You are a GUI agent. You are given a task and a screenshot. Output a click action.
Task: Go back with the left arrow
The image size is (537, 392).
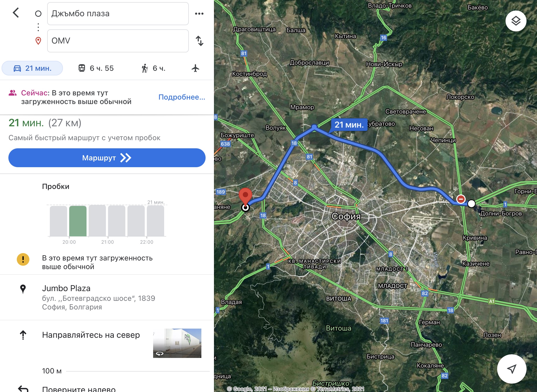(x=16, y=13)
